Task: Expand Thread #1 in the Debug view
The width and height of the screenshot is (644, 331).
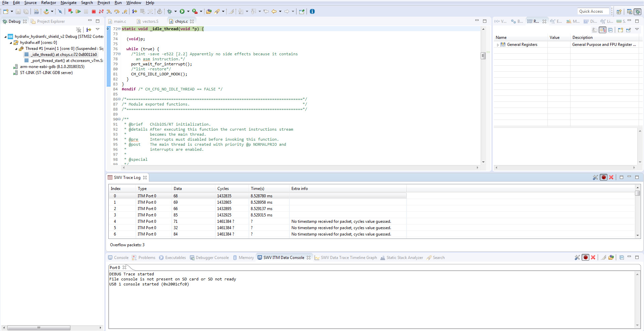Action: click(15, 49)
